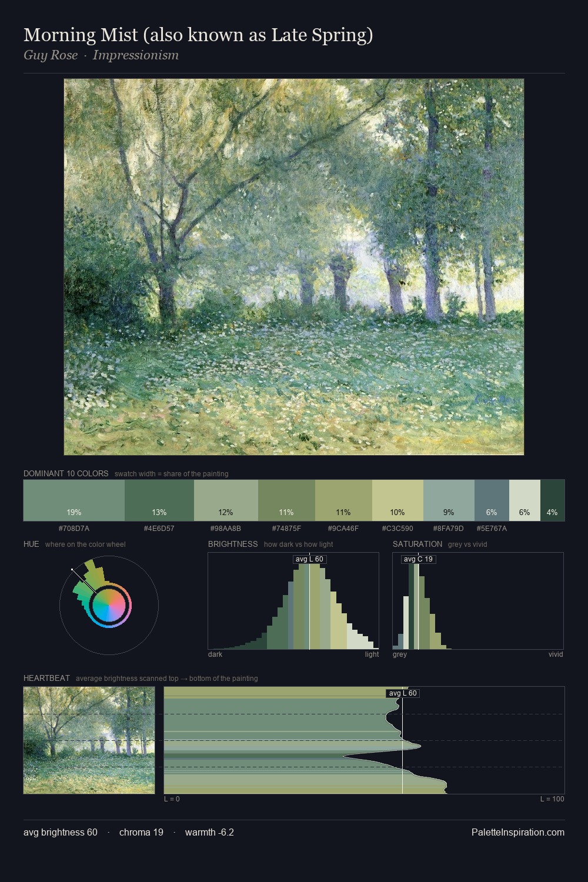Click the avg C 19 label in Saturation
The width and height of the screenshot is (588, 882).
point(418,559)
